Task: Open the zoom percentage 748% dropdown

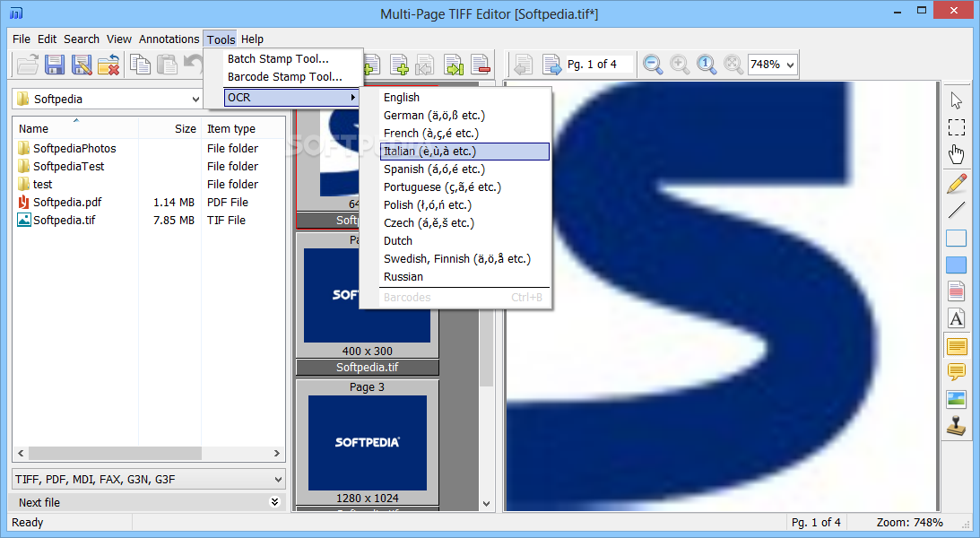Action: coord(791,65)
